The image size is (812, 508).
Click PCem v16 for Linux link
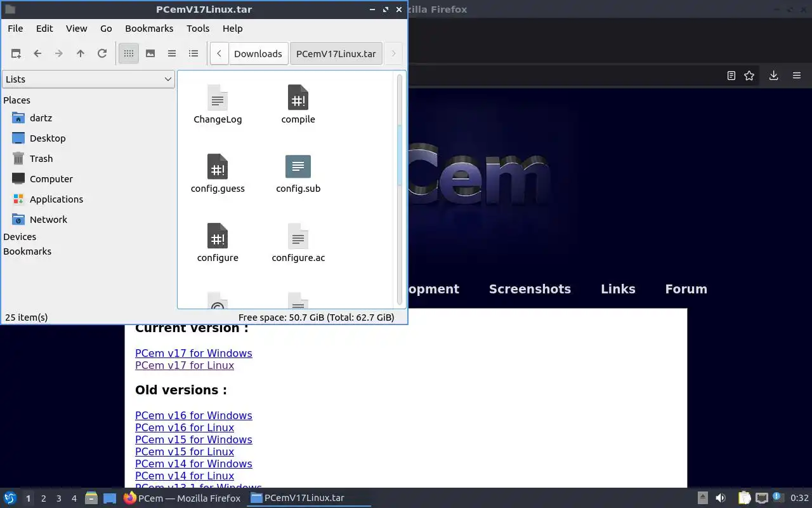pos(185,427)
